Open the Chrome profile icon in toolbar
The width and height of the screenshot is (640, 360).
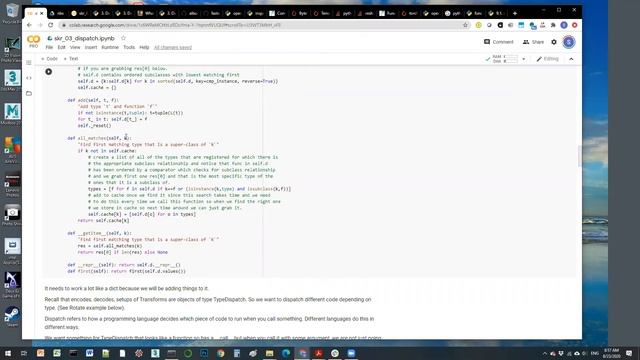click(x=564, y=25)
